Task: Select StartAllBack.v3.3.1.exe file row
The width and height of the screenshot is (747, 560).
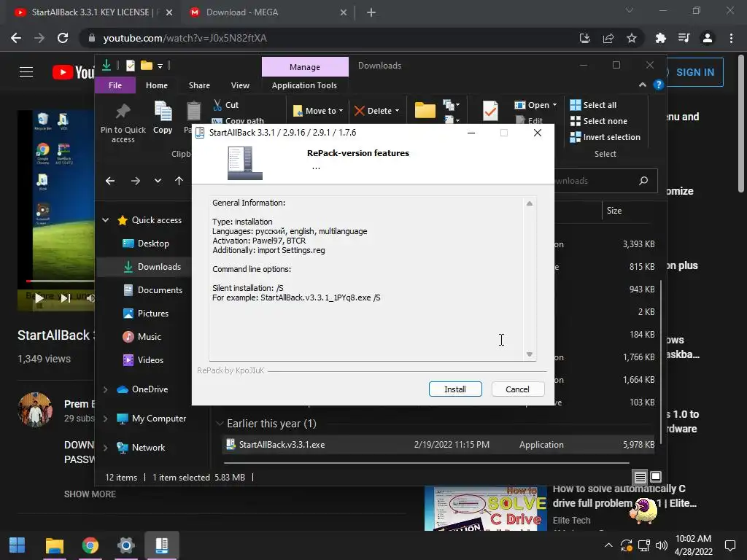Action: [438, 445]
